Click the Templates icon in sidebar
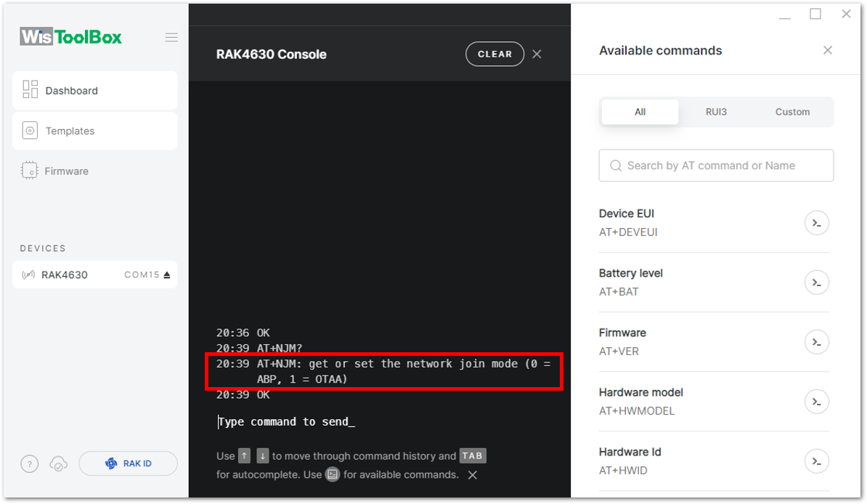 30,131
